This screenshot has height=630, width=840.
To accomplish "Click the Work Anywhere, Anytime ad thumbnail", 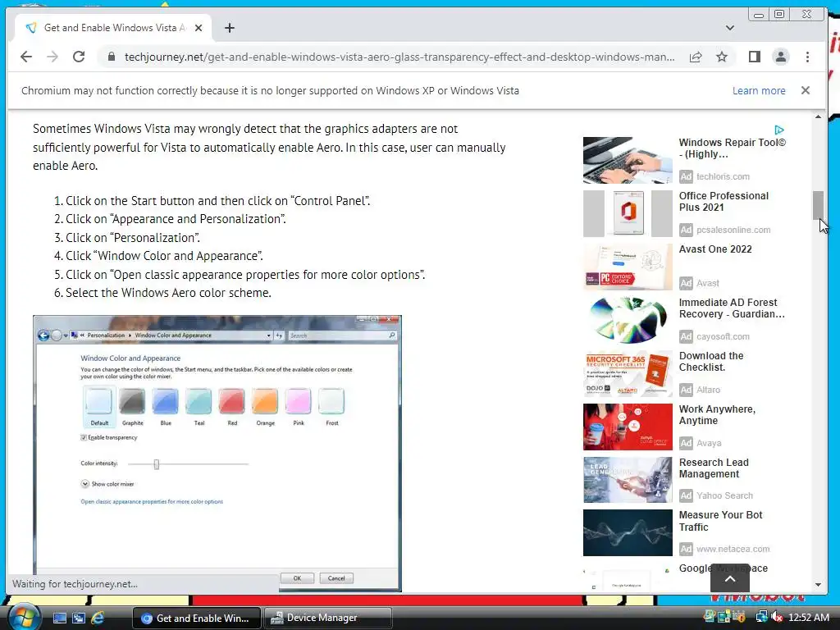I will [628, 427].
